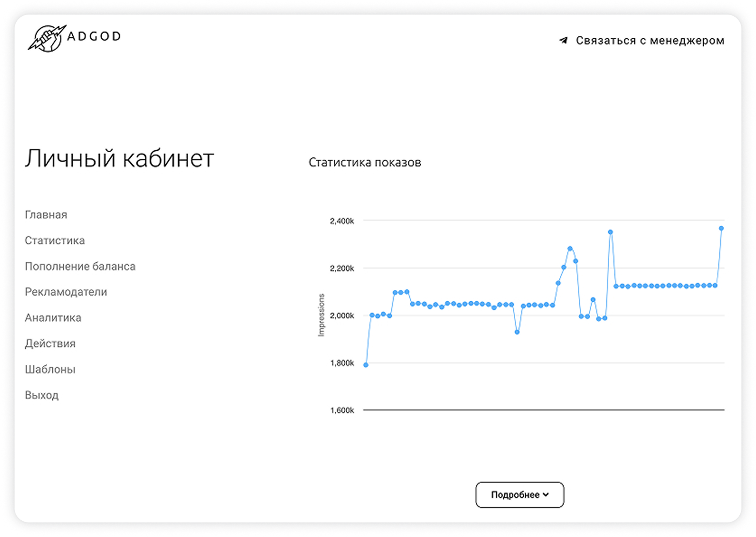Viewport: 756px width, 537px height.
Task: Navigate to Аналитика
Action: pos(53,318)
